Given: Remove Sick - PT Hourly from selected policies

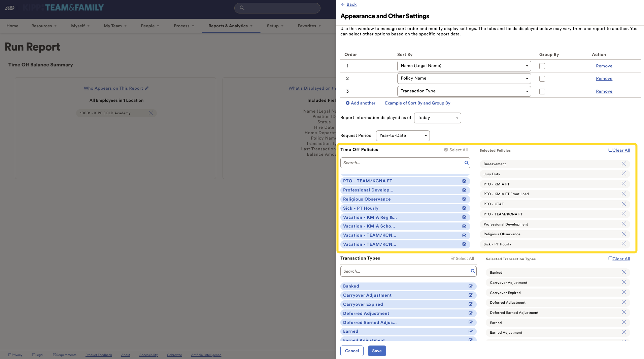Looking at the screenshot, I should [623, 244].
